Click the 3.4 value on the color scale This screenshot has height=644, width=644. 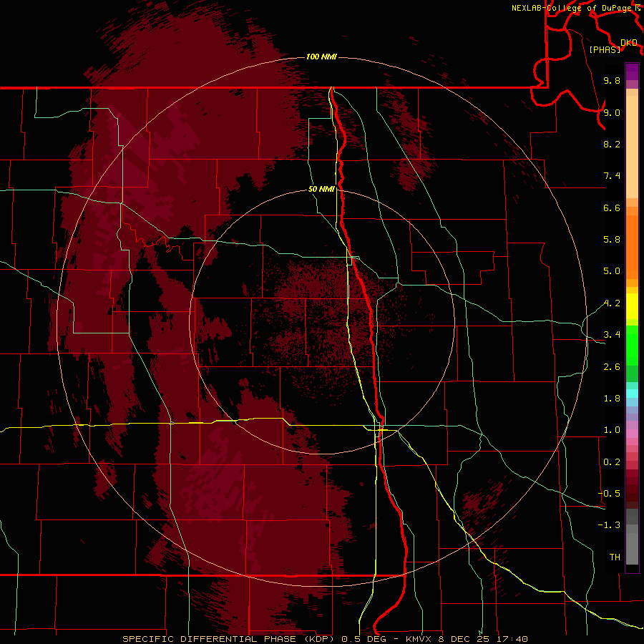612,335
